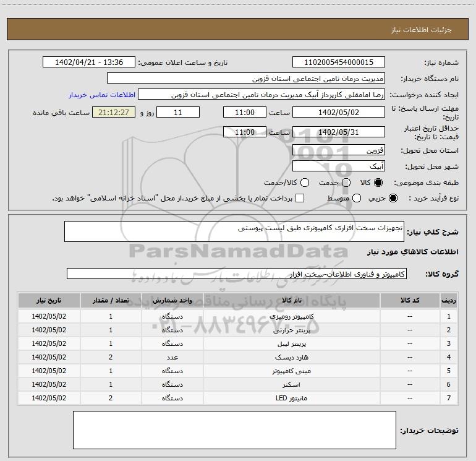The image size is (476, 461).
Task: Click the remaining time field 21:12:27
Action: point(114,112)
